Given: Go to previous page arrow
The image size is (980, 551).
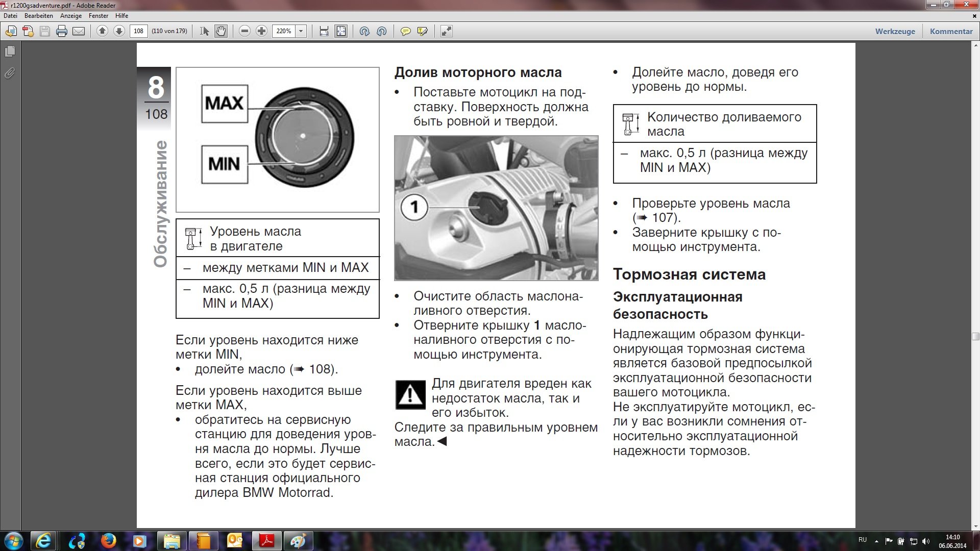Looking at the screenshot, I should pos(102,31).
